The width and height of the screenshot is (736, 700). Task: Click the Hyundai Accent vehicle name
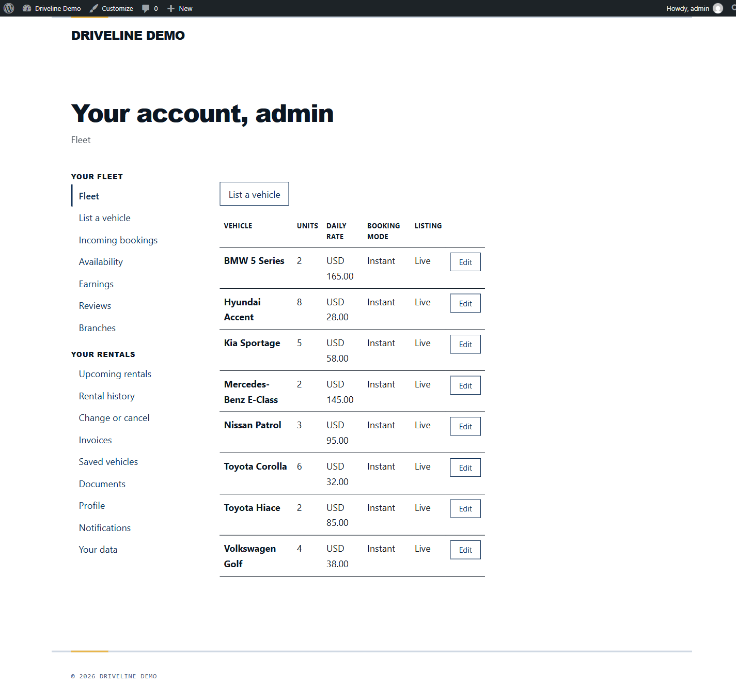pyautogui.click(x=242, y=309)
